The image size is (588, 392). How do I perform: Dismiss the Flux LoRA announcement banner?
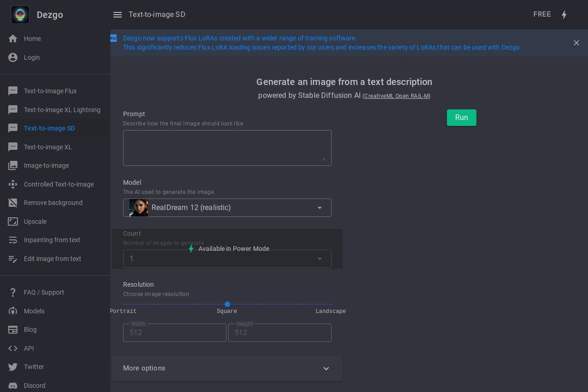pyautogui.click(x=576, y=43)
